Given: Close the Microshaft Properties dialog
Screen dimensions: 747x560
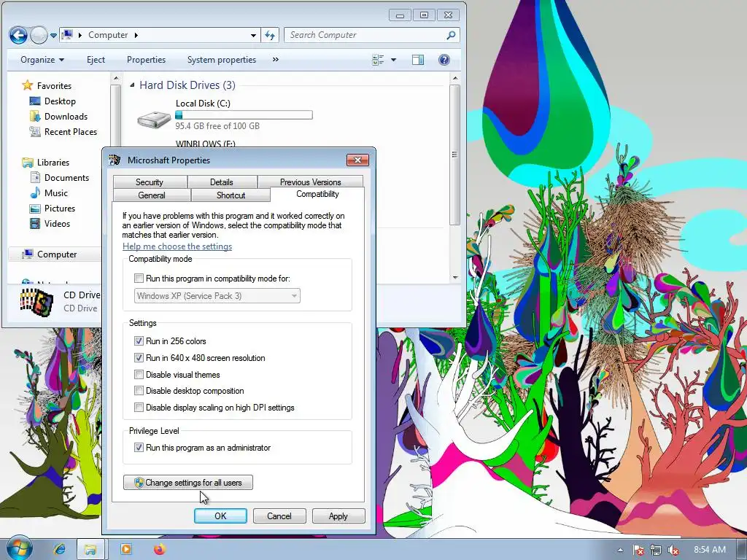Looking at the screenshot, I should pyautogui.click(x=357, y=160).
